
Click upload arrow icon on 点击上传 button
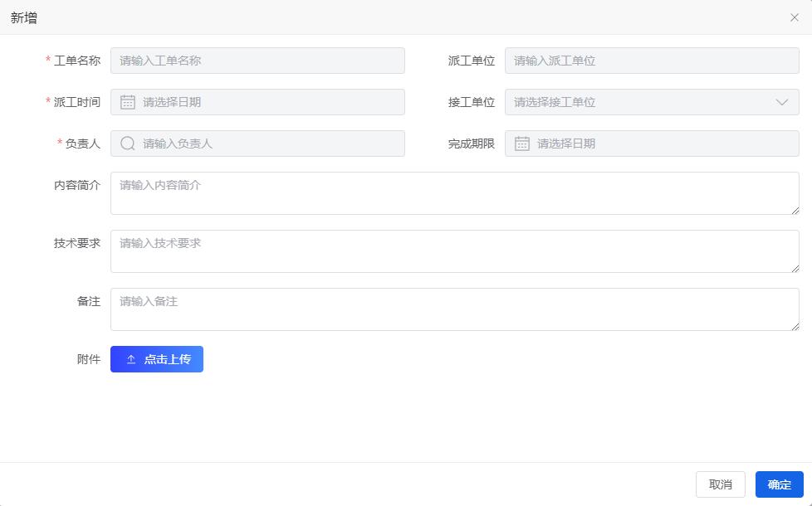click(131, 359)
